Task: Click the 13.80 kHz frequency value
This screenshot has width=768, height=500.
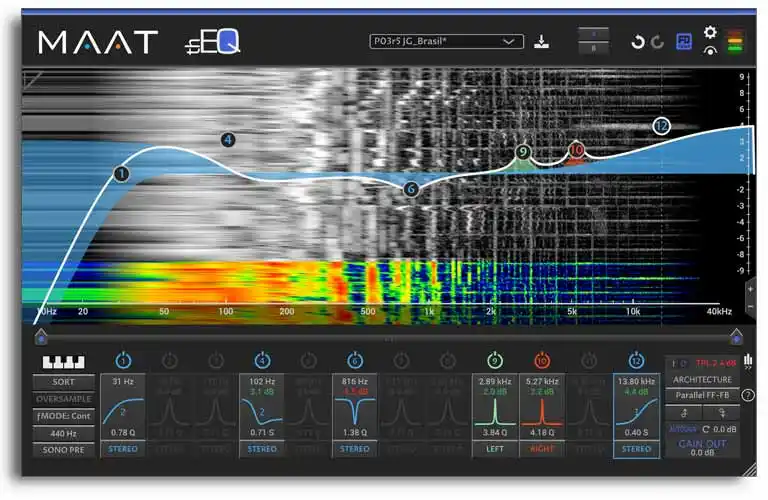Action: pyautogui.click(x=636, y=381)
